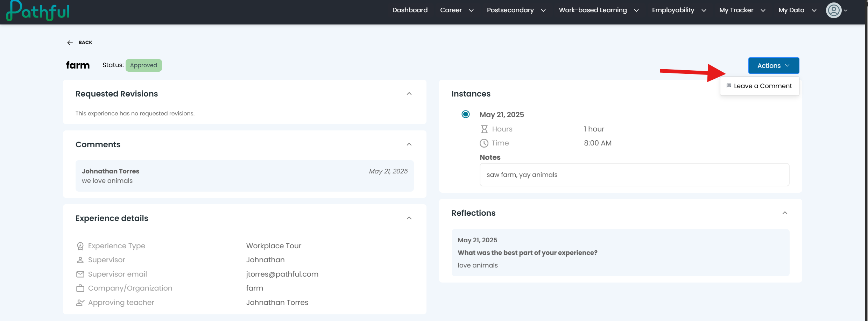Collapse the Reflections section
The width and height of the screenshot is (868, 321).
[785, 213]
